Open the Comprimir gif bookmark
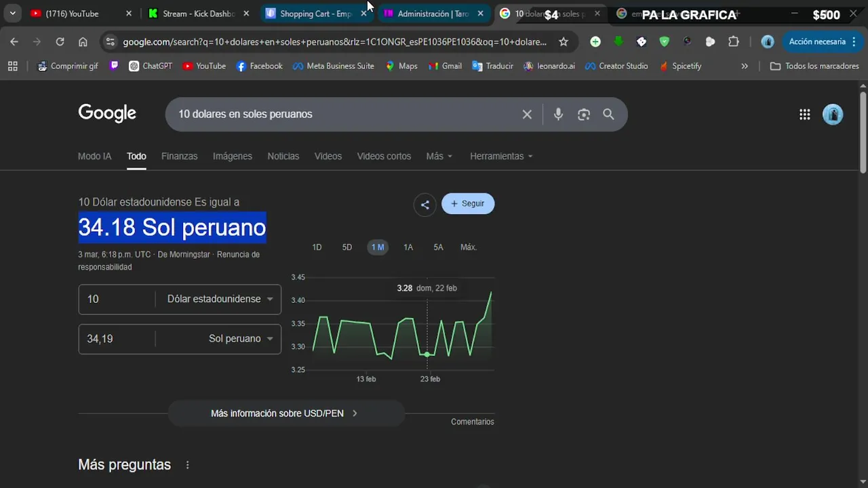The width and height of the screenshot is (868, 488). pos(68,66)
